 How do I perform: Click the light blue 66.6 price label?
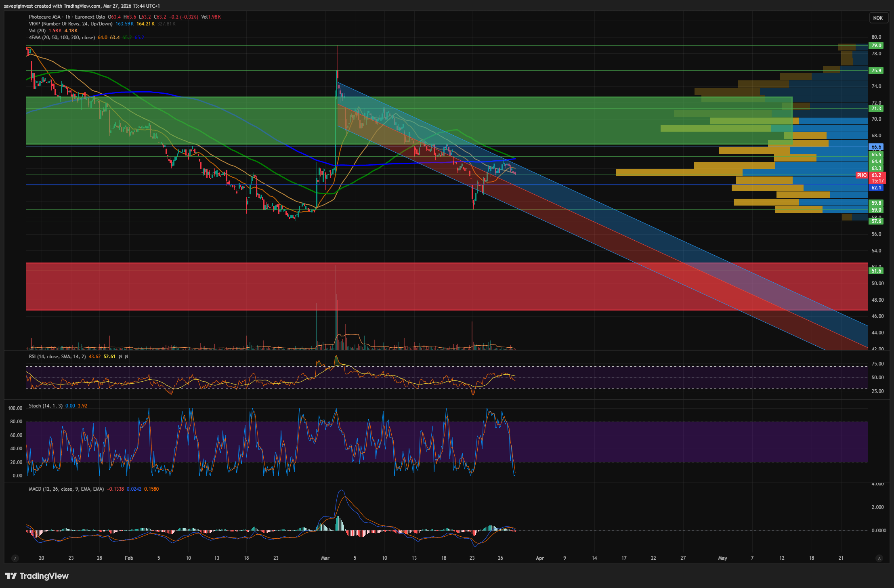pos(876,147)
